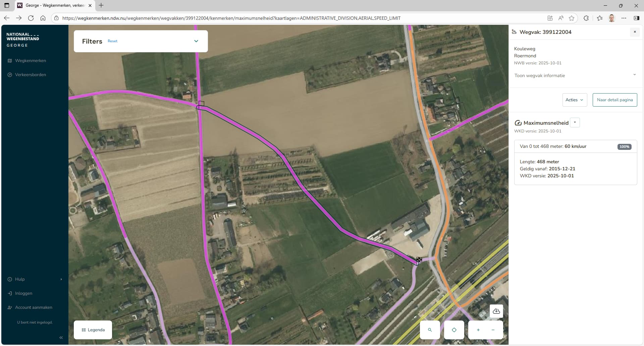644x346 pixels.
Task: Zoom out with the minus button
Action: pos(493,330)
